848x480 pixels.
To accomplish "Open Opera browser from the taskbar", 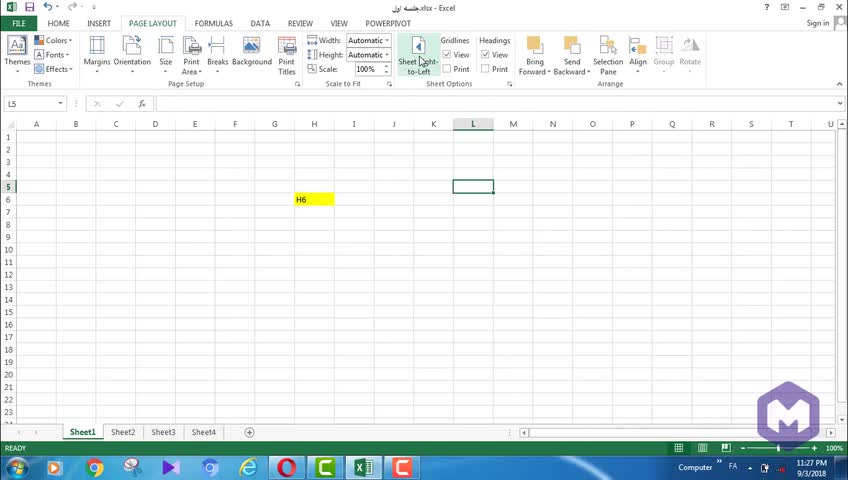I will click(x=287, y=467).
